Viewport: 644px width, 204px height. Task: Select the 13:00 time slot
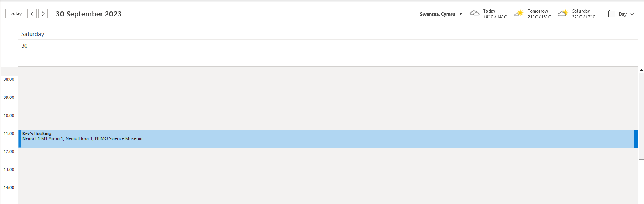314,171
